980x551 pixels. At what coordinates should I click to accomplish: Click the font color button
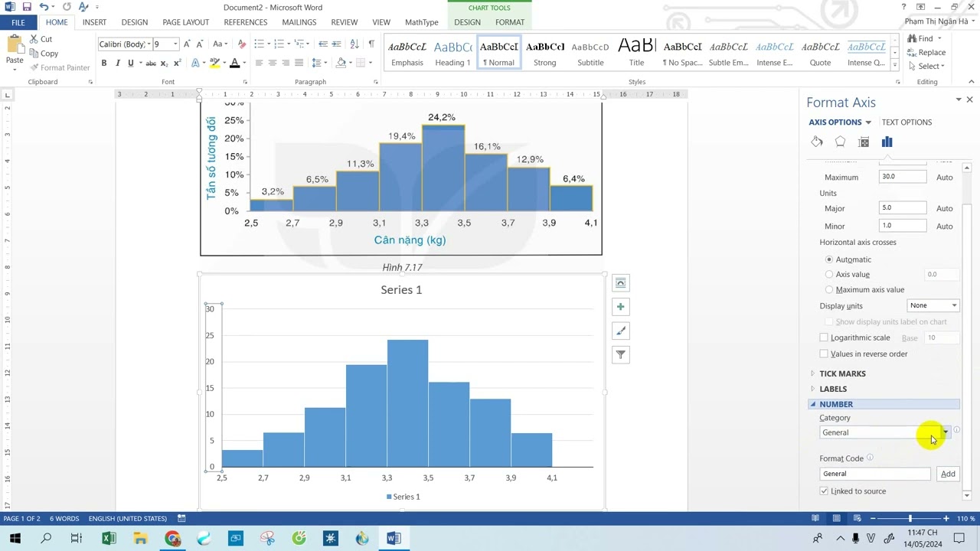(235, 63)
